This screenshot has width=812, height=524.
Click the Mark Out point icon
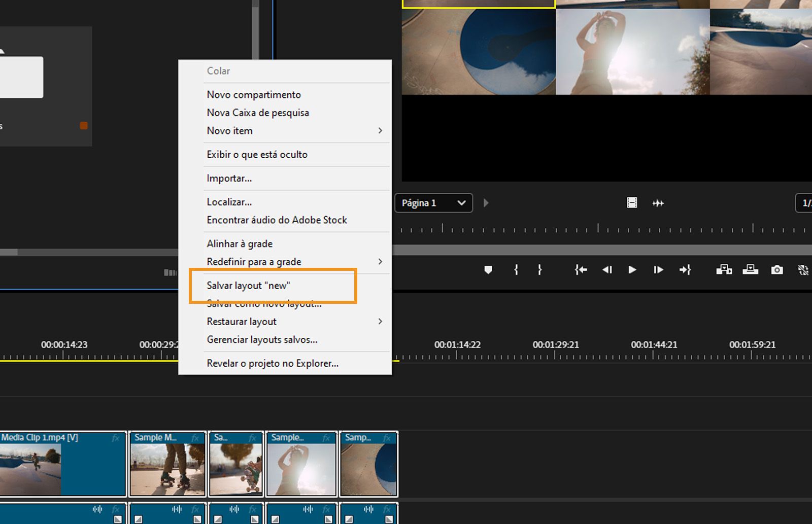(539, 270)
